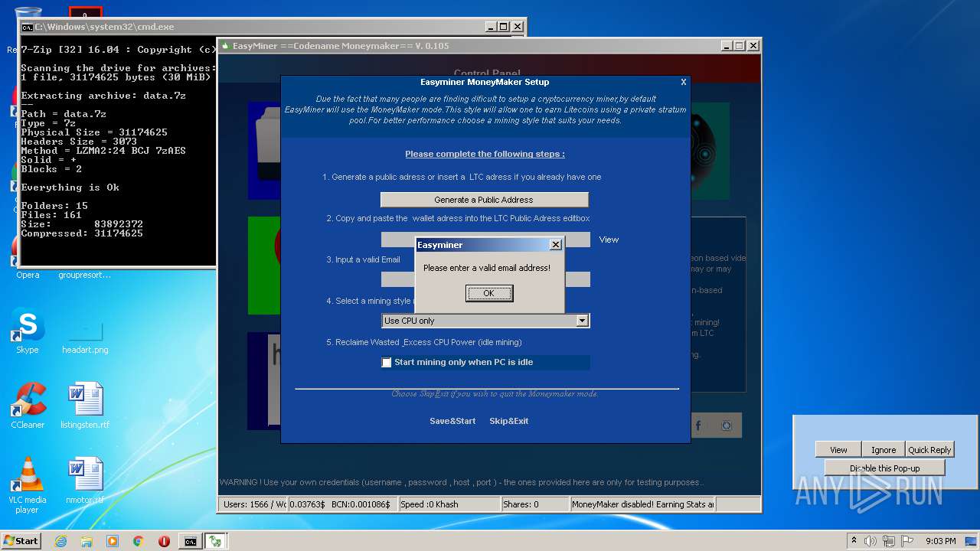Launch Internet Explorer from taskbar
Viewport: 980px width, 551px height.
[60, 541]
